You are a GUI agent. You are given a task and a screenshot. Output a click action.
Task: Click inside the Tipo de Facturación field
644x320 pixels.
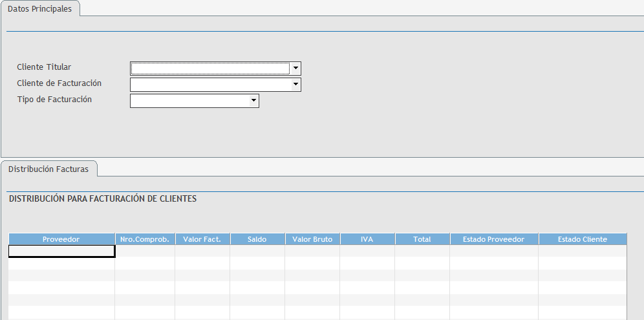click(189, 101)
